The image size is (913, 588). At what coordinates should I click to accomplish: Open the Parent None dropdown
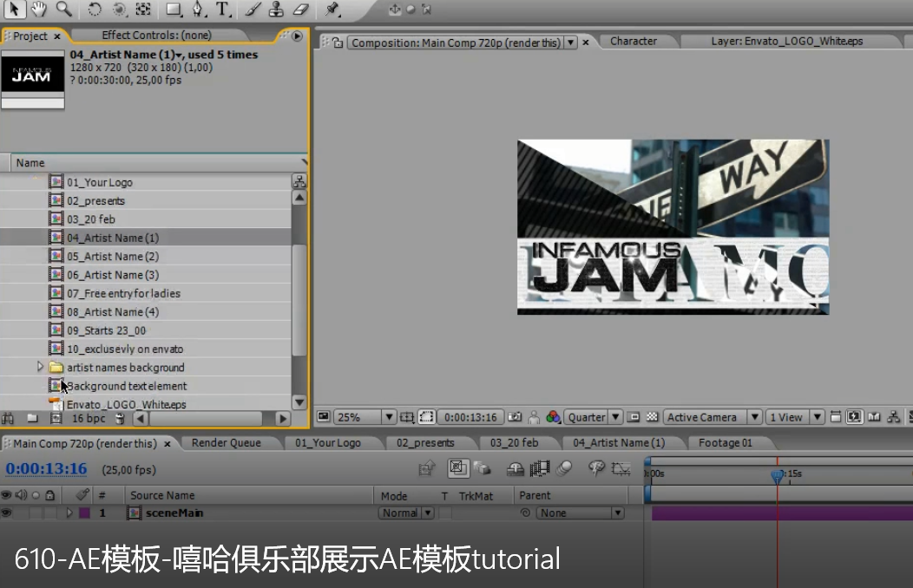pyautogui.click(x=580, y=513)
